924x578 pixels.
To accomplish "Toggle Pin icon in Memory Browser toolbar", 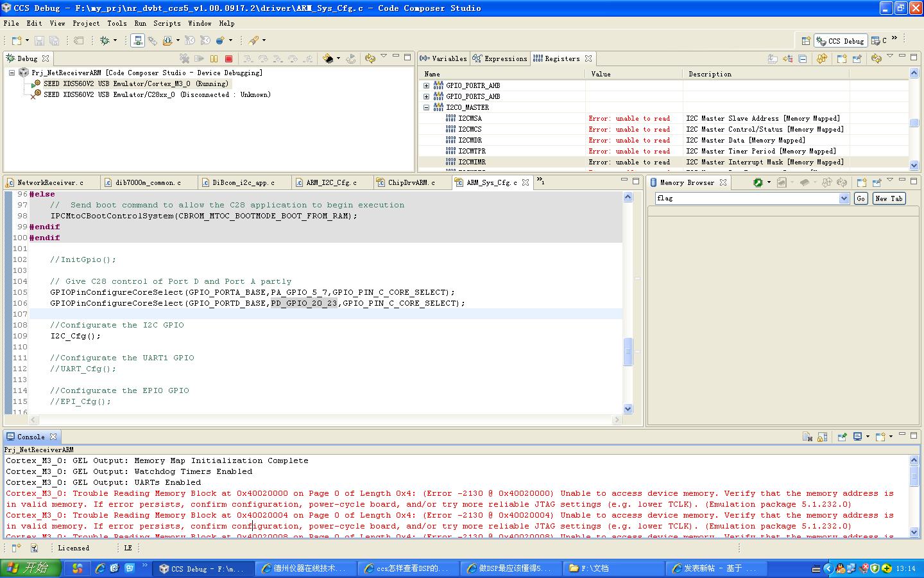I will (x=877, y=182).
